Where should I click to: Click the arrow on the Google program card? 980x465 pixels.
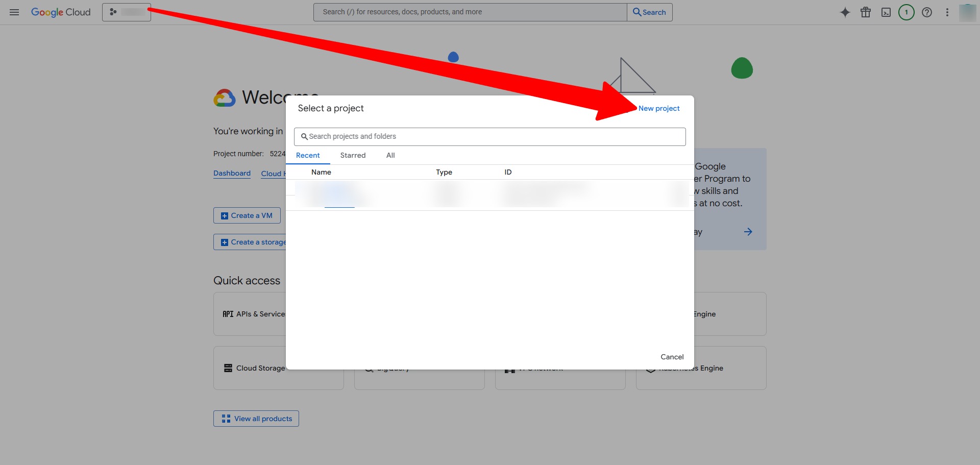(x=748, y=232)
